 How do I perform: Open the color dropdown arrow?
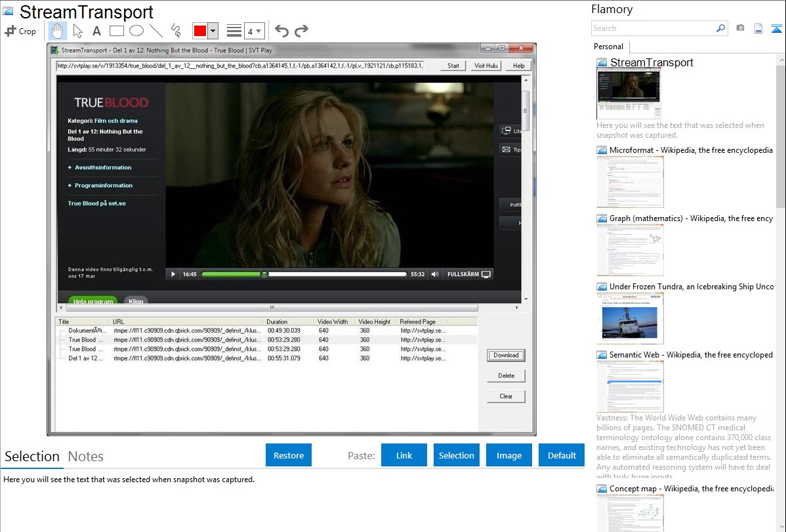click(x=213, y=31)
